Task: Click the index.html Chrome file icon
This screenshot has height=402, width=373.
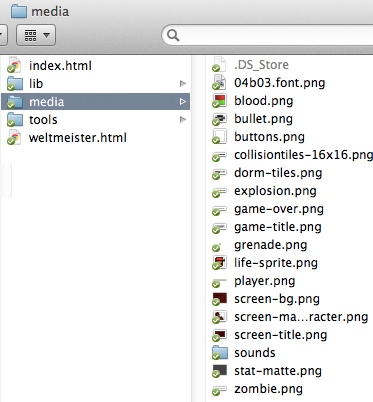Action: [14, 65]
